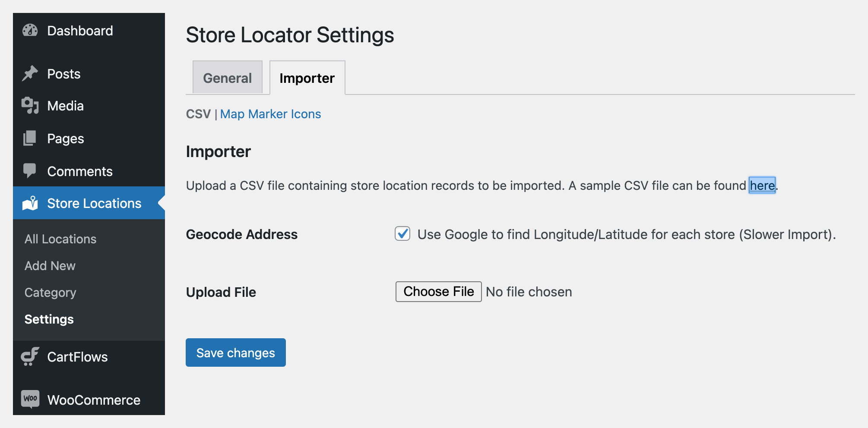This screenshot has height=428, width=868.
Task: Click the CartFlows logo icon
Action: (30, 357)
